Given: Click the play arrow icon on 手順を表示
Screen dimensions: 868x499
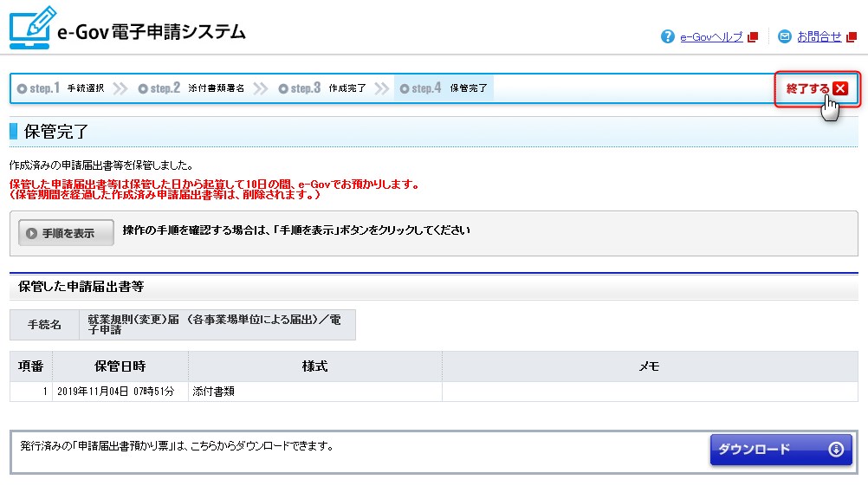Looking at the screenshot, I should pos(32,233).
